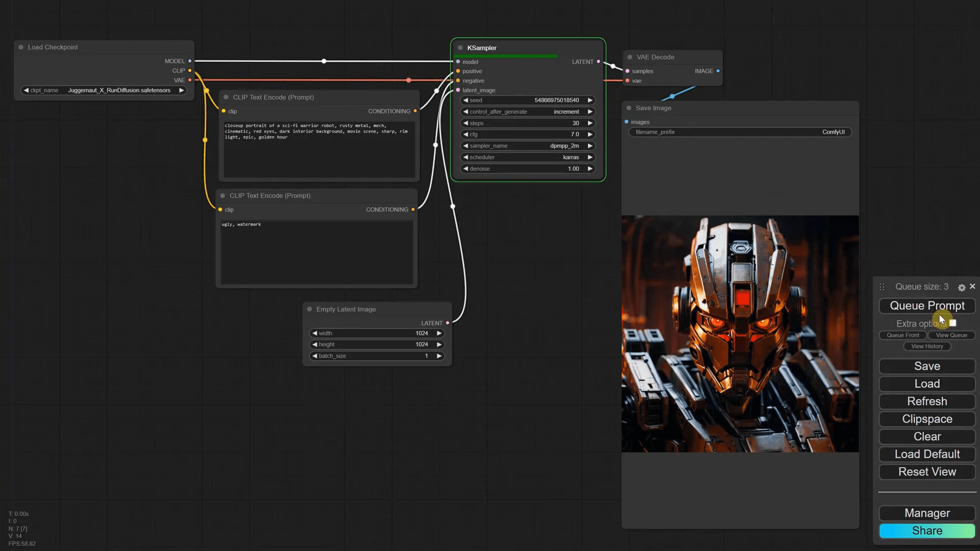Image resolution: width=980 pixels, height=551 pixels.
Task: Collapse the Save Image node dot
Action: (x=629, y=108)
